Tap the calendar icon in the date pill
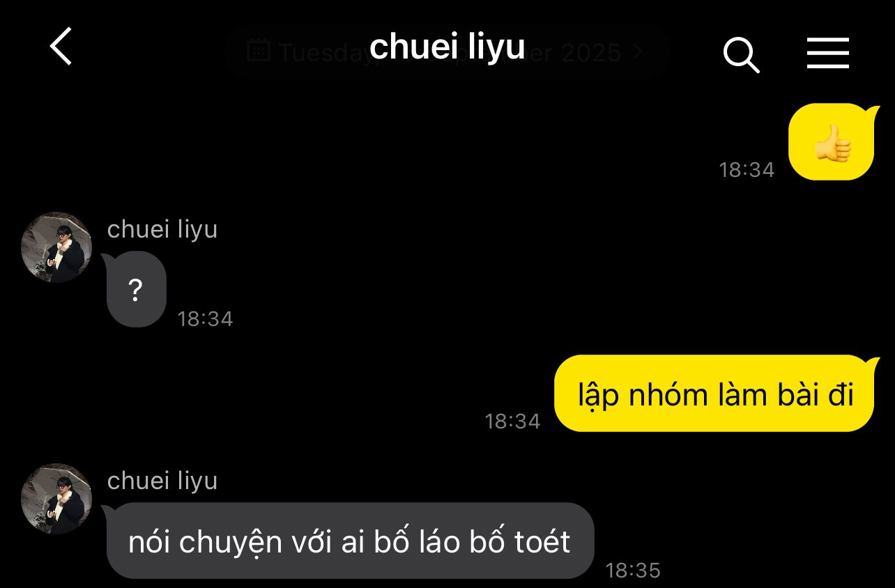 259,50
